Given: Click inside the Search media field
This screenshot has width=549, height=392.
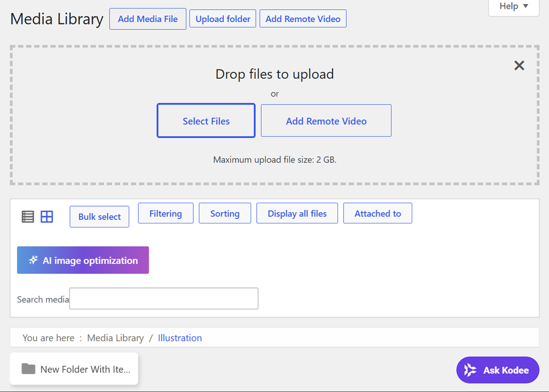Looking at the screenshot, I should (164, 299).
